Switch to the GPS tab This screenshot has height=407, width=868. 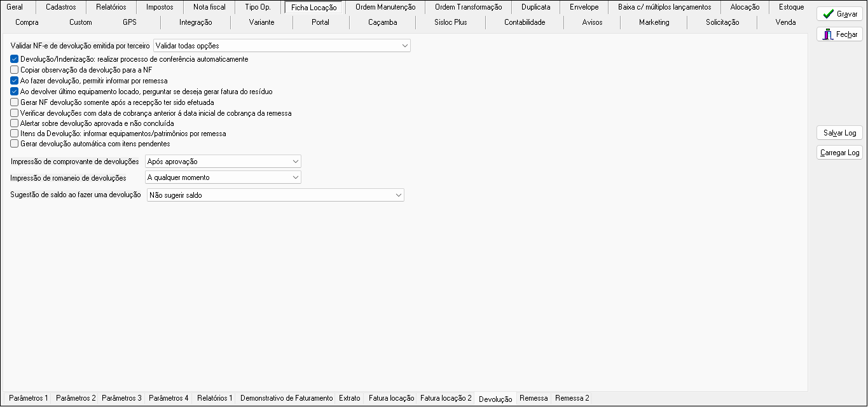click(x=130, y=22)
